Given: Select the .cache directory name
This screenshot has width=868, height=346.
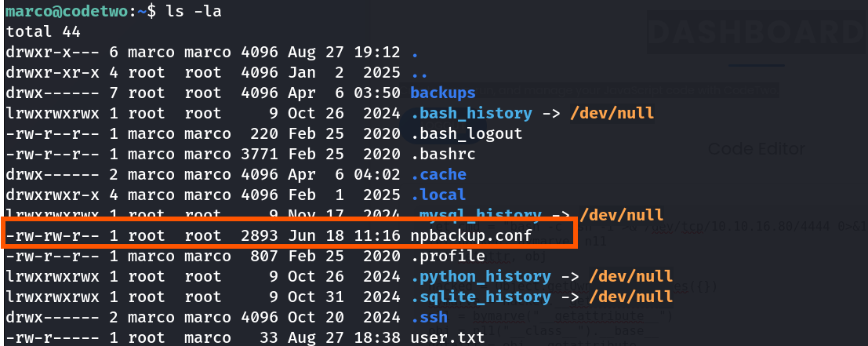Looking at the screenshot, I should coord(438,174).
